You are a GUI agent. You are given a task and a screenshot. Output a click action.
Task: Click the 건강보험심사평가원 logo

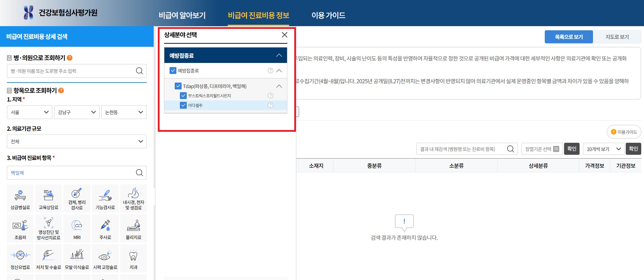[61, 13]
